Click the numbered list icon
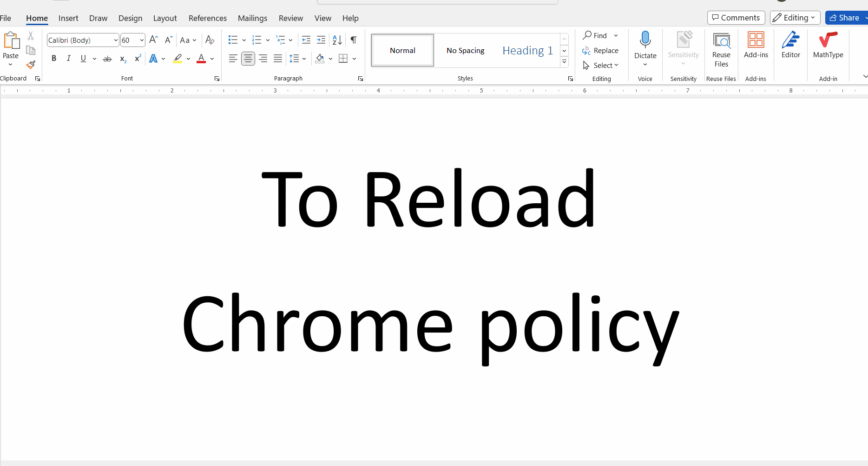Screen dimensions: 868x466 (x=256, y=40)
